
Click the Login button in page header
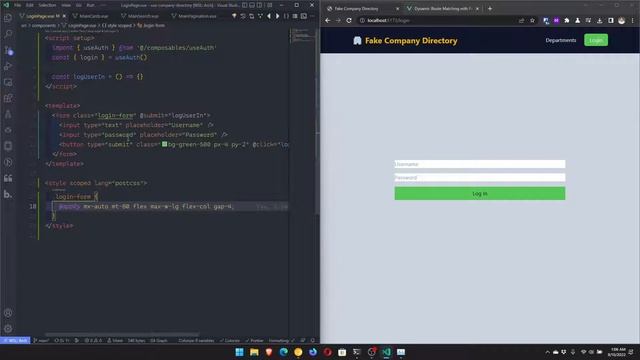(x=596, y=40)
